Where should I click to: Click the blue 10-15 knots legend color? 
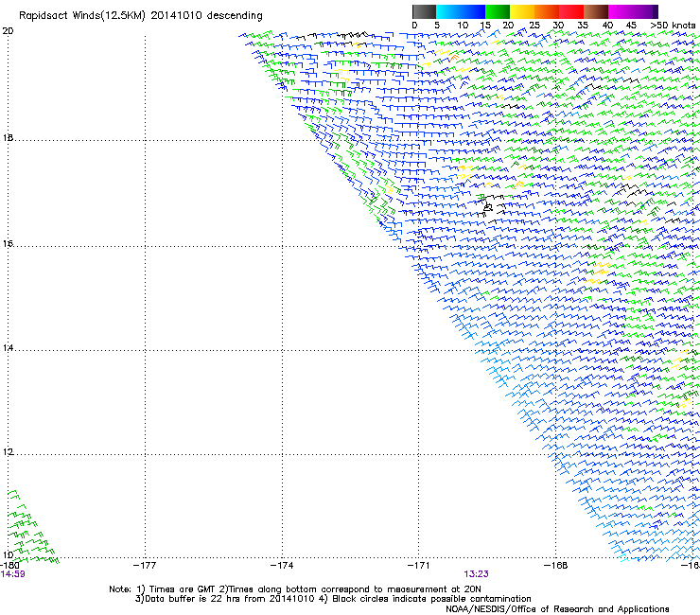click(x=473, y=11)
